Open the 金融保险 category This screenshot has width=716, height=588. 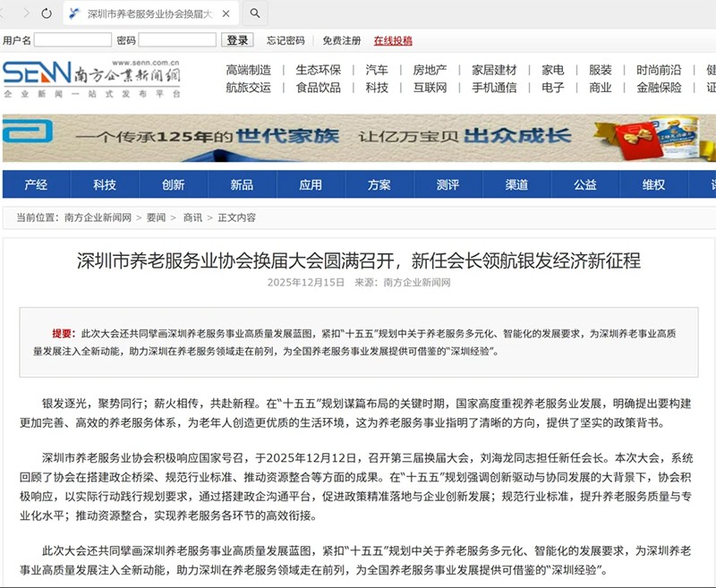[659, 87]
